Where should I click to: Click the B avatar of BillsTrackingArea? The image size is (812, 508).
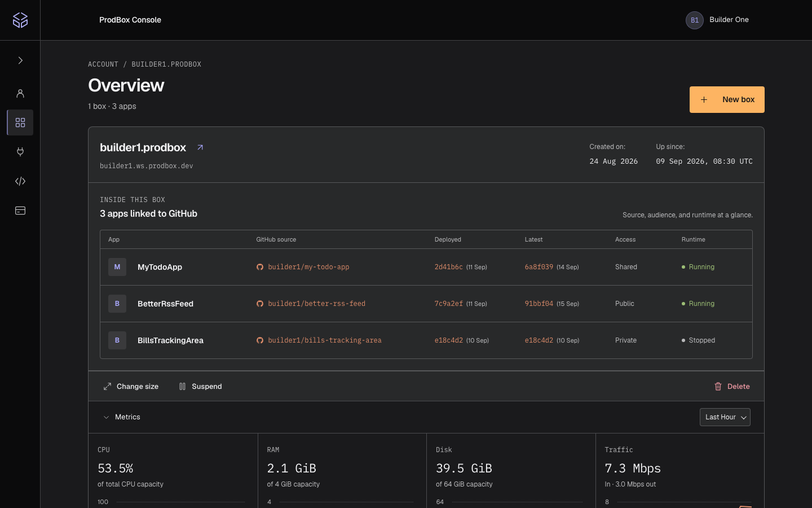pyautogui.click(x=117, y=340)
